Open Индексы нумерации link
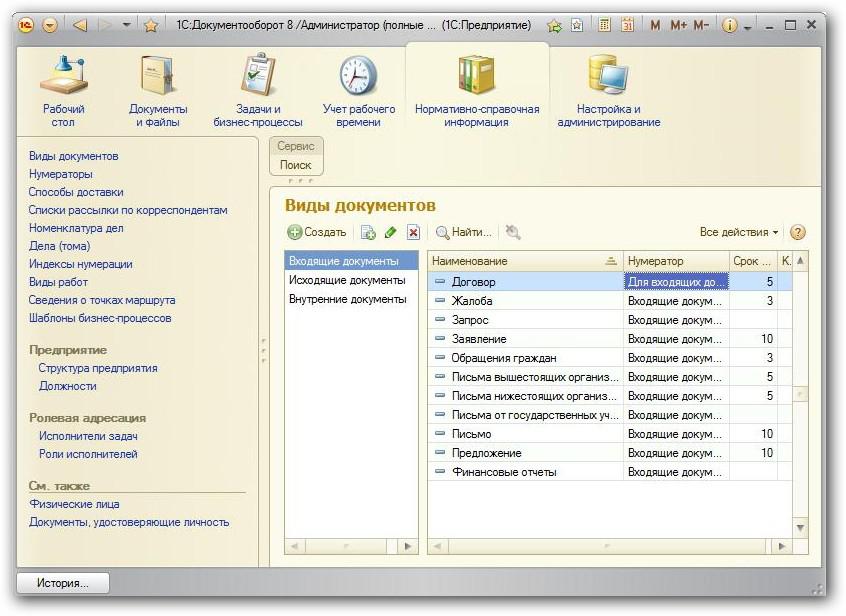Viewport: 846px width, 616px height. 80,264
